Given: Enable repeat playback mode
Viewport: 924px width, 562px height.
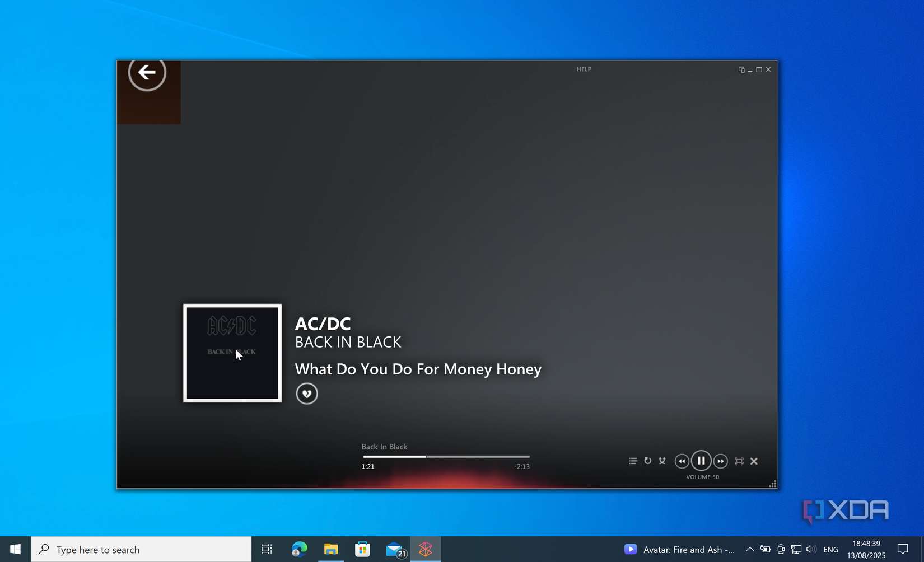Looking at the screenshot, I should [x=647, y=461].
